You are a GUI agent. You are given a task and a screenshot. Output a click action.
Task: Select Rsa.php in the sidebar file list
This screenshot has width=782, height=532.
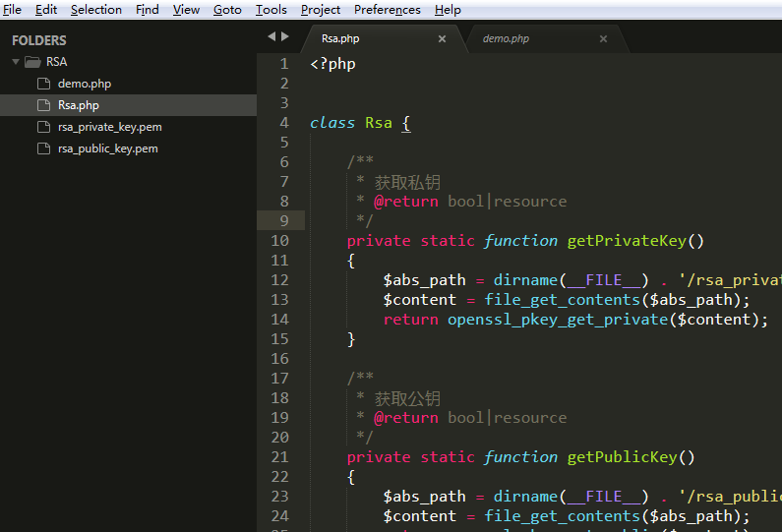pos(78,105)
